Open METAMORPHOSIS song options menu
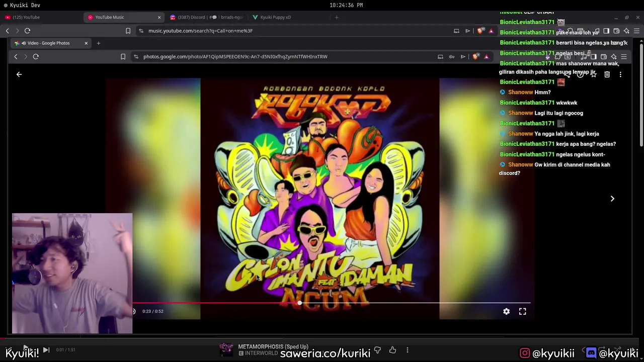 408,350
